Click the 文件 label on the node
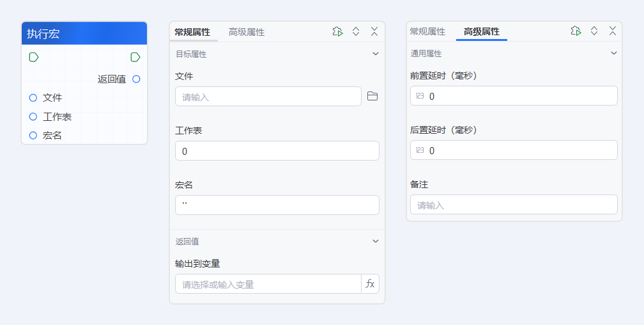644x325 pixels. coord(52,98)
